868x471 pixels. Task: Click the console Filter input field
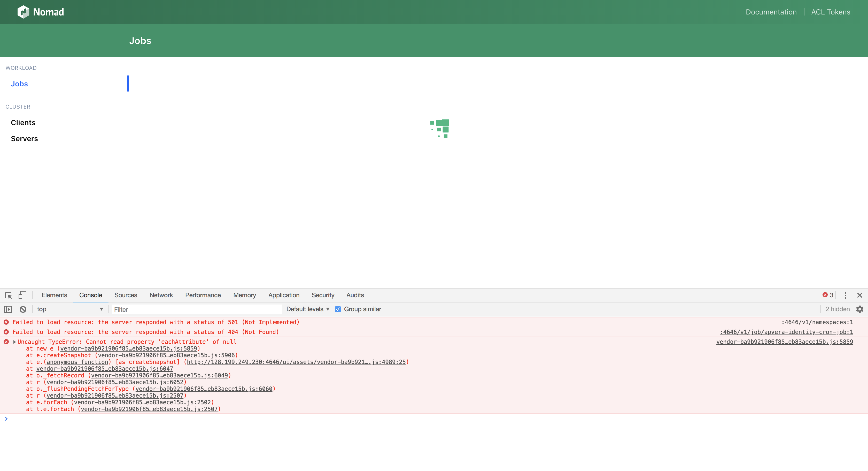[x=197, y=309]
